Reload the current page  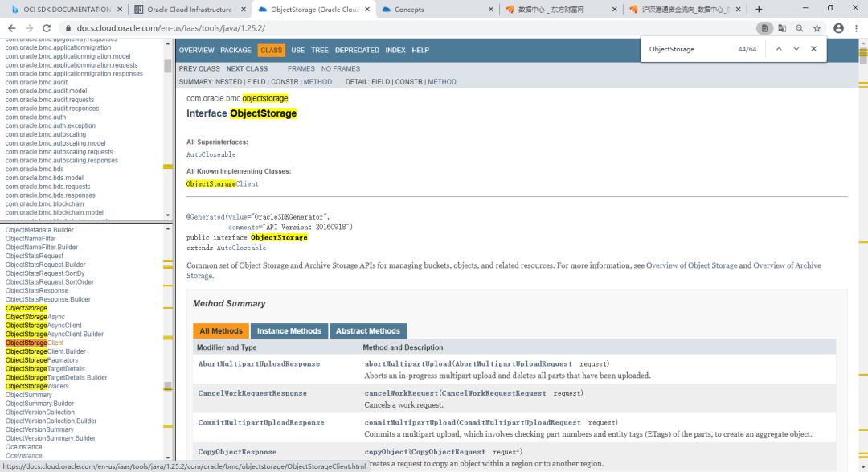47,28
